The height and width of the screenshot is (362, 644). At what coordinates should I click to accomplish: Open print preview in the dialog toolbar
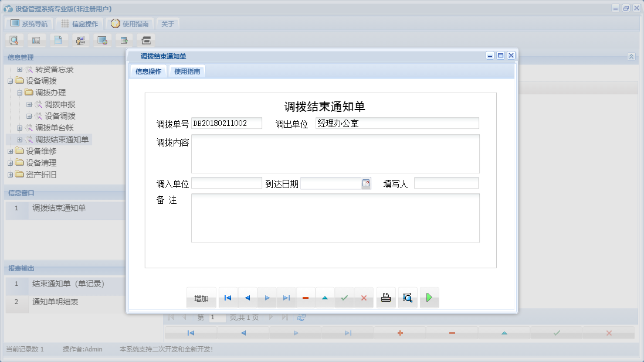pyautogui.click(x=408, y=298)
